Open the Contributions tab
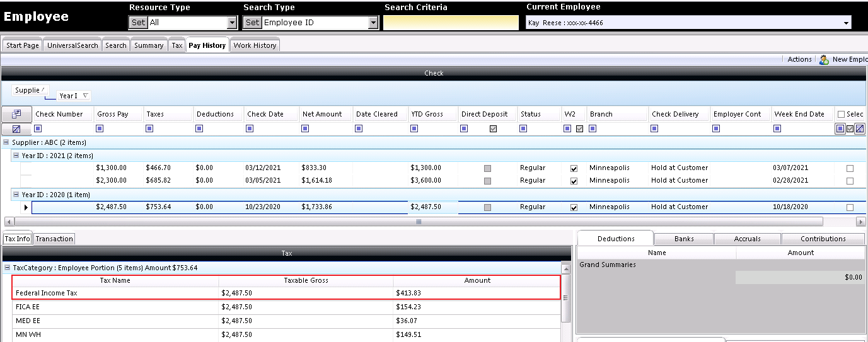Screen dimensions: 868x342 point(823,239)
